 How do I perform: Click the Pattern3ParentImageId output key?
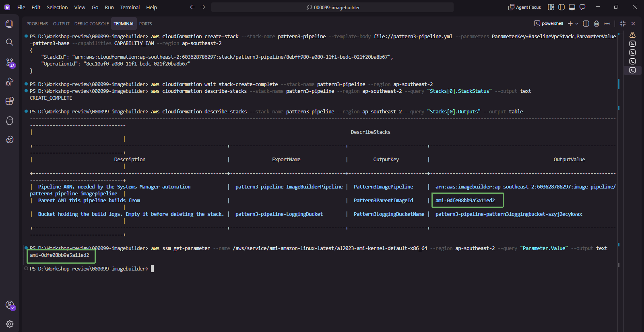383,201
